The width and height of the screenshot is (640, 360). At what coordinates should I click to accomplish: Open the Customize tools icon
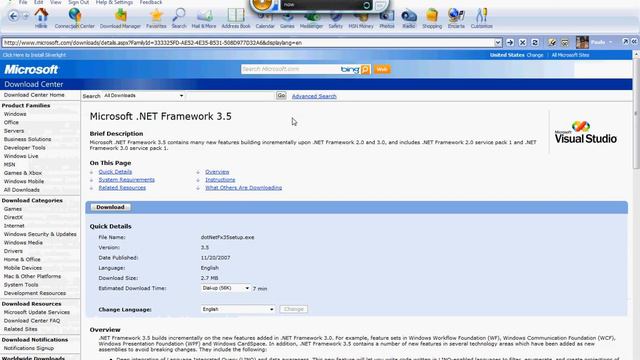tap(482, 18)
